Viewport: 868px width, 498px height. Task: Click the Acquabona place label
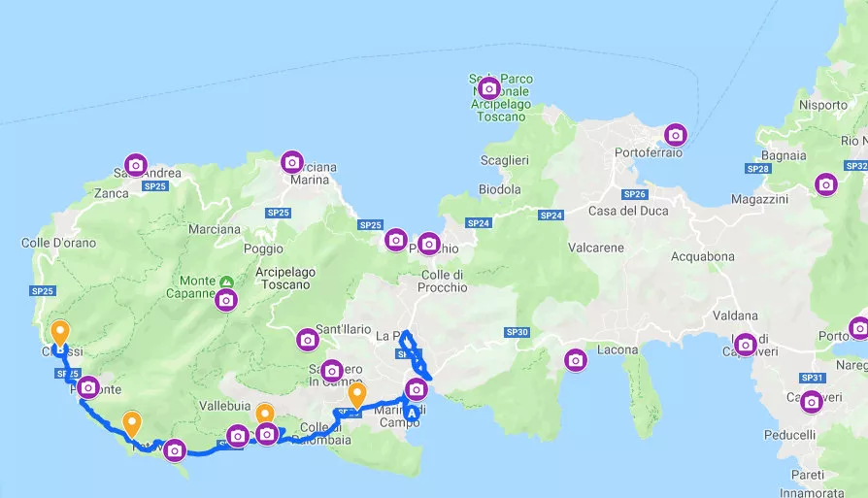[x=703, y=256]
